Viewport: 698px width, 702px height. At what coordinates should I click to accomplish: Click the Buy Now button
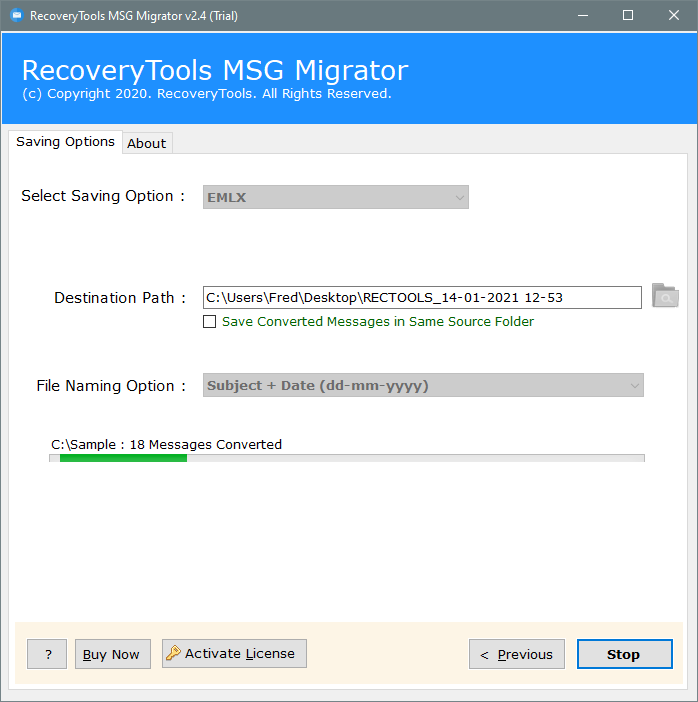click(113, 654)
